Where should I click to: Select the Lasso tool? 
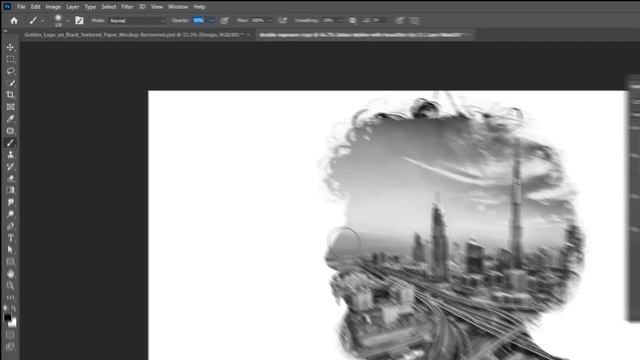pyautogui.click(x=11, y=71)
